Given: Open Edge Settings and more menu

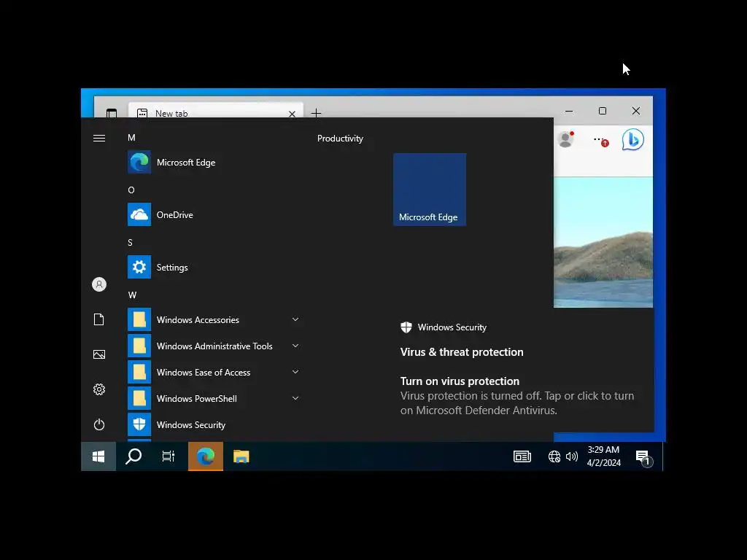Looking at the screenshot, I should 600,141.
